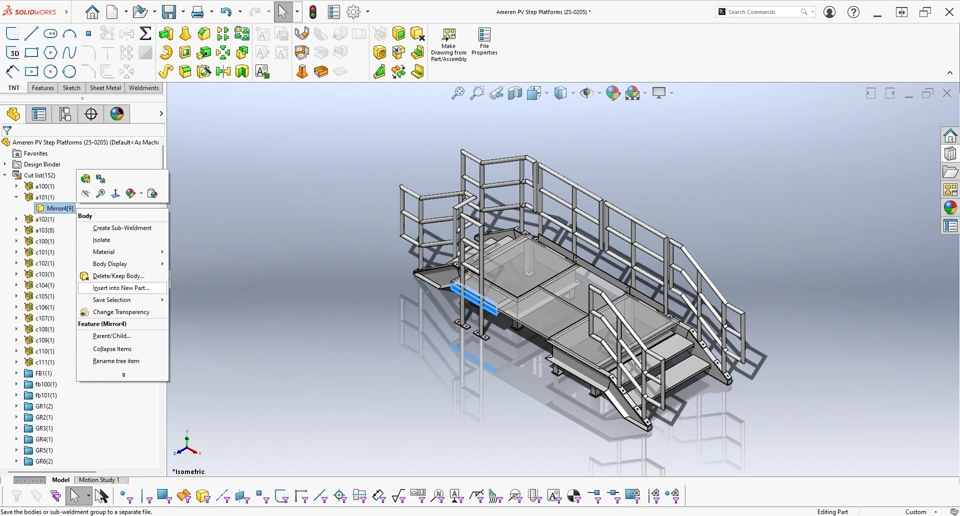
Task: Toggle Filter Vertices in bottom toolbar
Action: (x=126, y=496)
